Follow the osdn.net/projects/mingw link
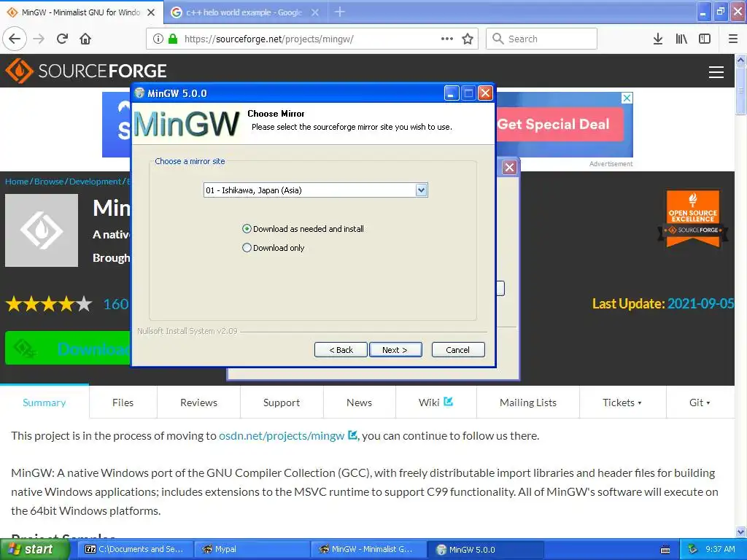The image size is (747, 560). tap(282, 436)
